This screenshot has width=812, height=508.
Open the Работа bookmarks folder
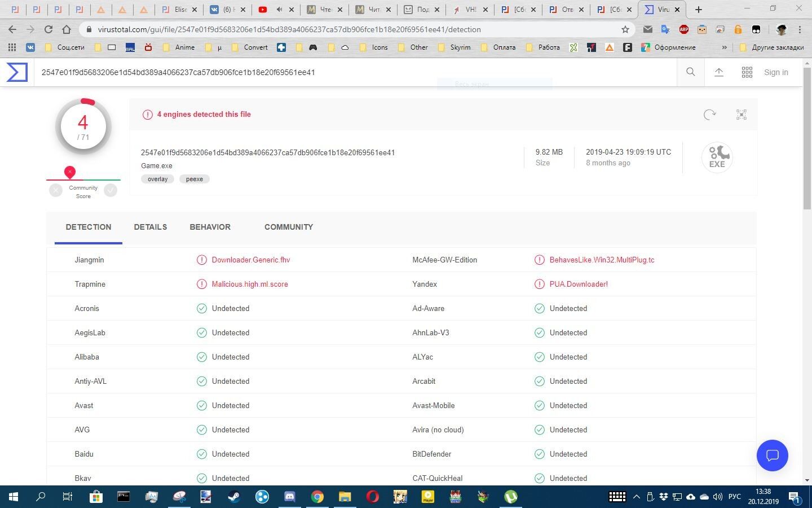543,47
